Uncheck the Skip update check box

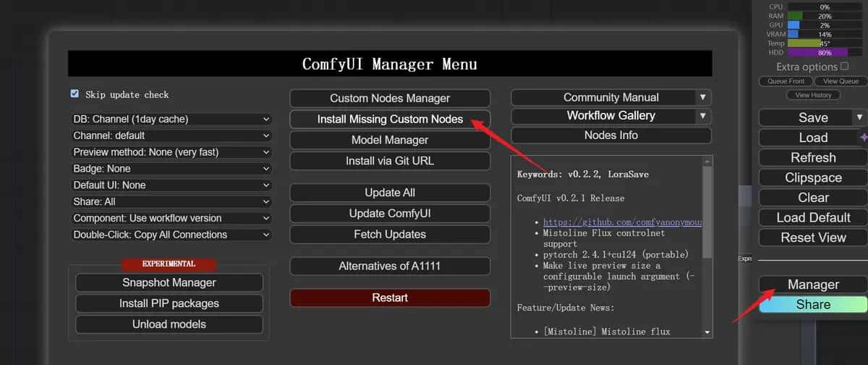click(75, 94)
